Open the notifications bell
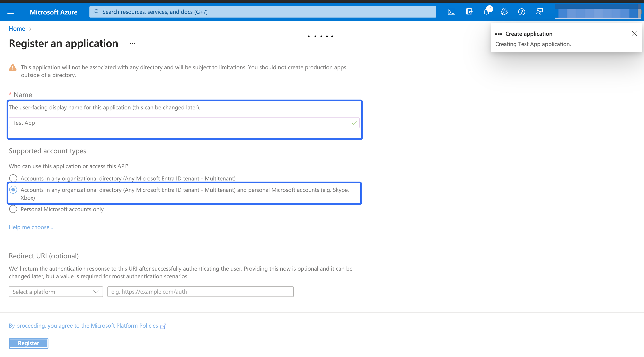Image resolution: width=644 pixels, height=357 pixels. 486,12
